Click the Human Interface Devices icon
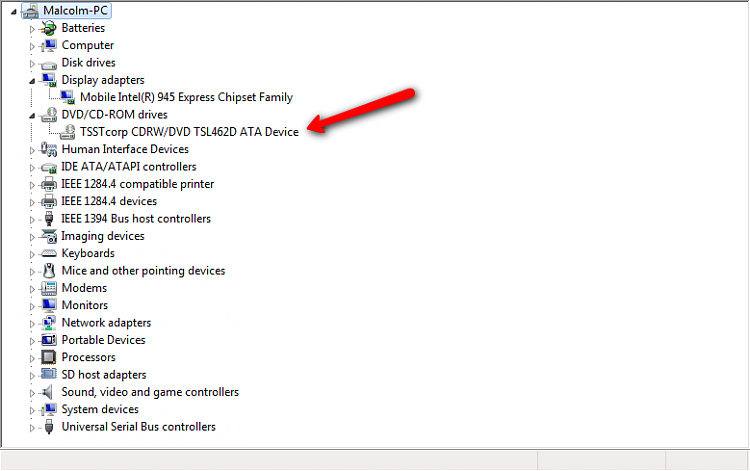 [48, 149]
